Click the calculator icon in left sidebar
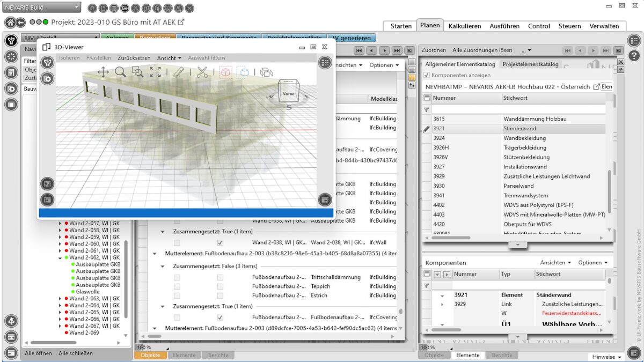Screen dimensions: 644x362 (x=11, y=72)
